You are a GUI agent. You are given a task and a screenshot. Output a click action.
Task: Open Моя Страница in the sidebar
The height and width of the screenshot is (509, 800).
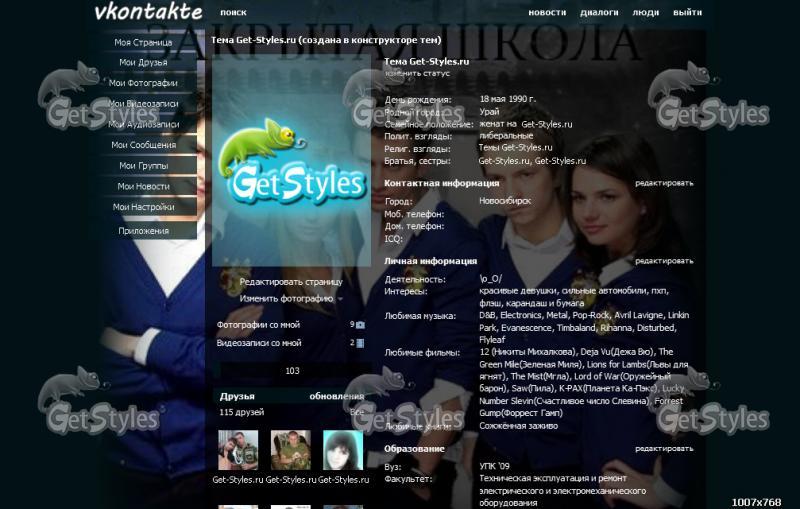(143, 42)
